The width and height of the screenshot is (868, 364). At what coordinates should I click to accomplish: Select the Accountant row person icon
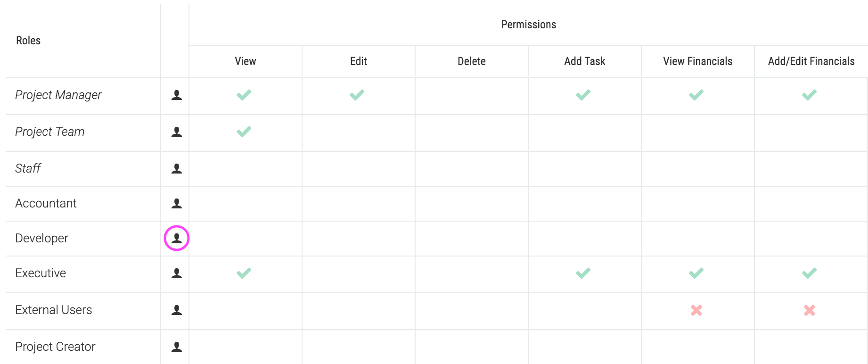[x=177, y=203]
